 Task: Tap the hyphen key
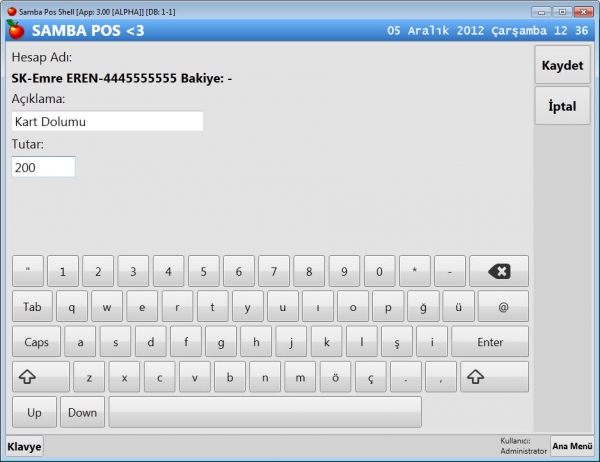(x=450, y=271)
